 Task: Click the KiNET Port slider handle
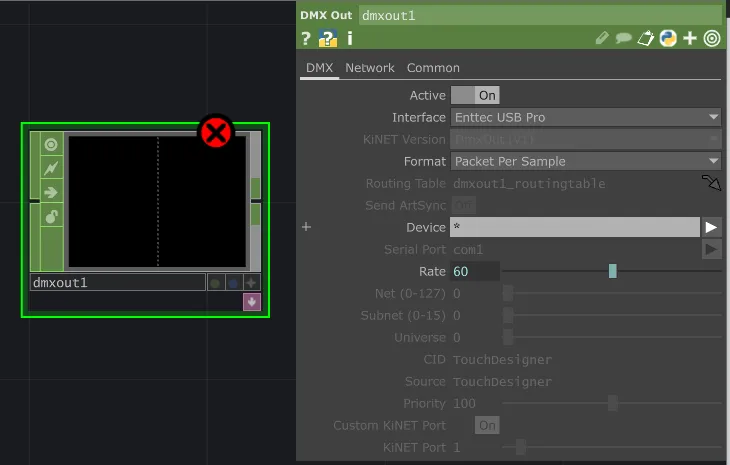pyautogui.click(x=520, y=447)
